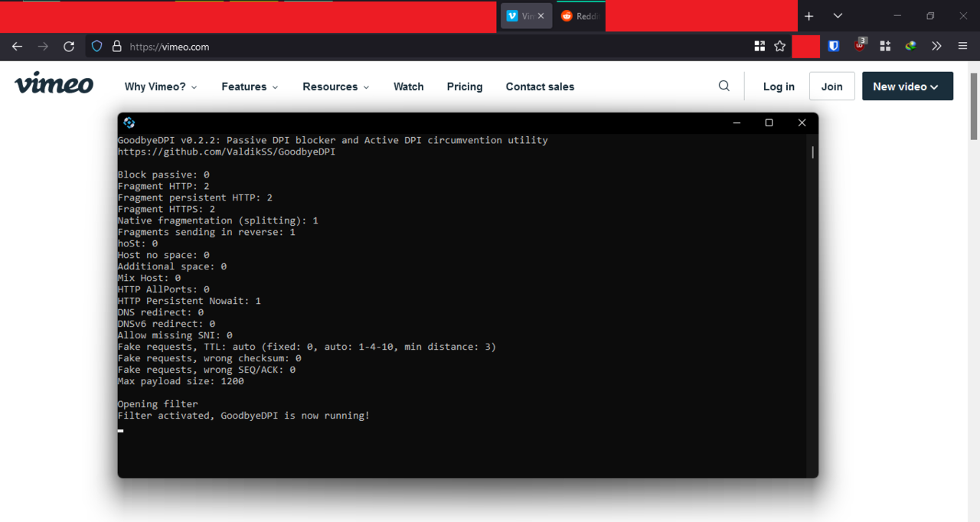Reload the page in the browser
980x522 pixels.
(69, 47)
